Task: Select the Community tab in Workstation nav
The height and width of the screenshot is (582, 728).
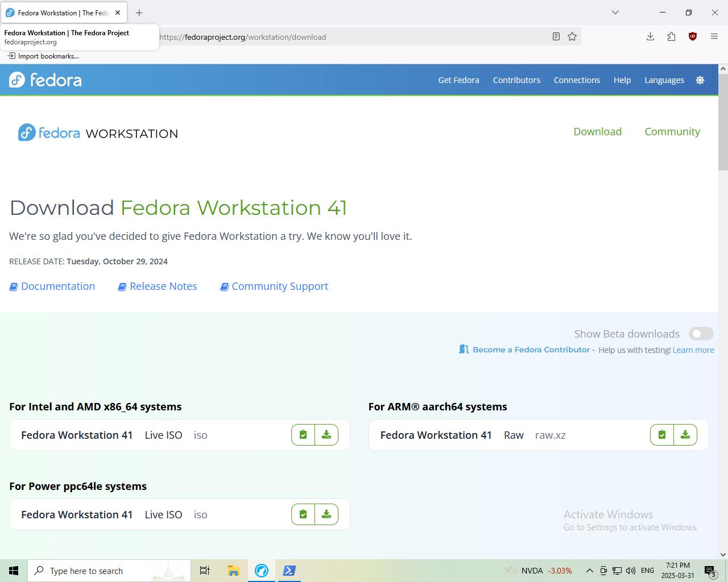Action: click(x=672, y=131)
